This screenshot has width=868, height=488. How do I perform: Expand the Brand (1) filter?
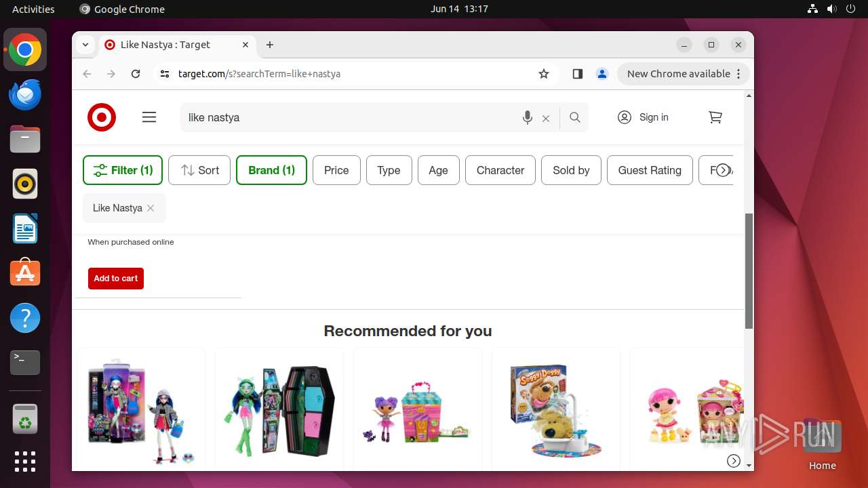pyautogui.click(x=271, y=170)
